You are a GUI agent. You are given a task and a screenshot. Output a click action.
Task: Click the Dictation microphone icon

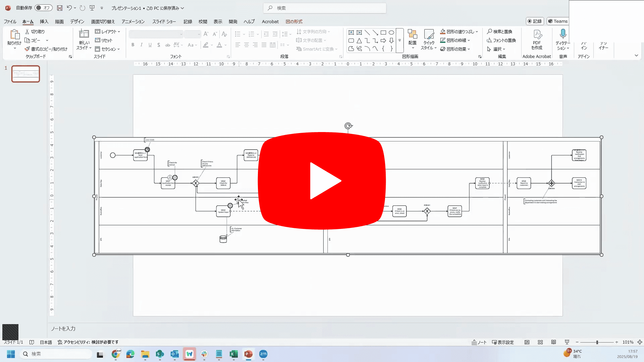tap(563, 34)
